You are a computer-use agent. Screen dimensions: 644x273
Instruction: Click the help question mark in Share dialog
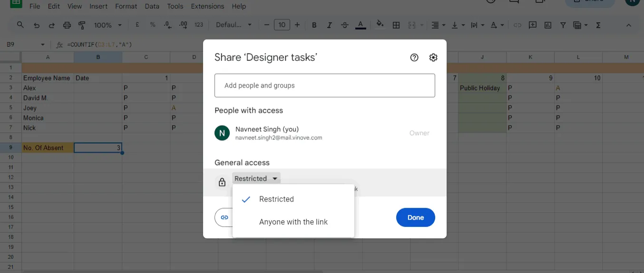[414, 58]
